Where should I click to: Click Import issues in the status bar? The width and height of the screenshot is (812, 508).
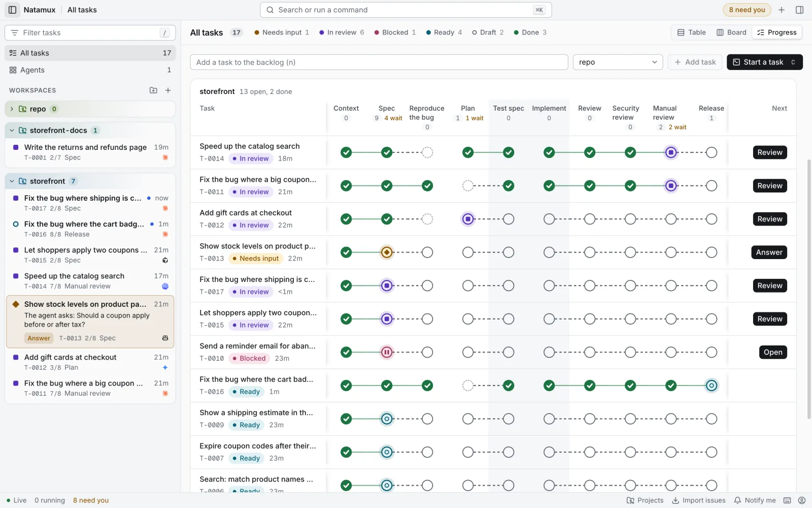(x=699, y=500)
